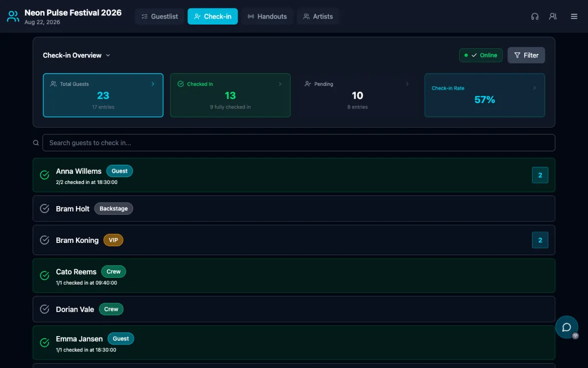Viewport: 588px width, 368px height.
Task: Click Anna Willems' guest count badge
Action: 540,175
